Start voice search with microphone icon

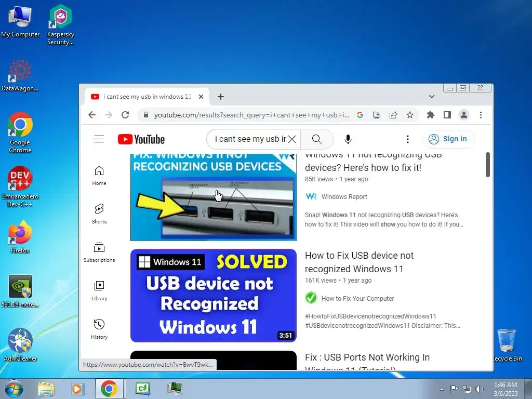348,139
